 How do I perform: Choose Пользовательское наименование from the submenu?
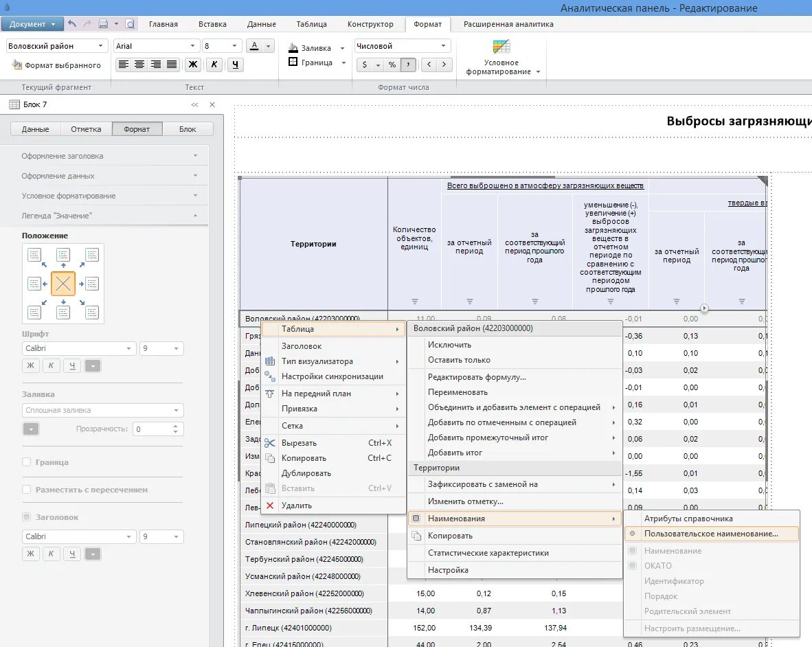pyautogui.click(x=710, y=534)
